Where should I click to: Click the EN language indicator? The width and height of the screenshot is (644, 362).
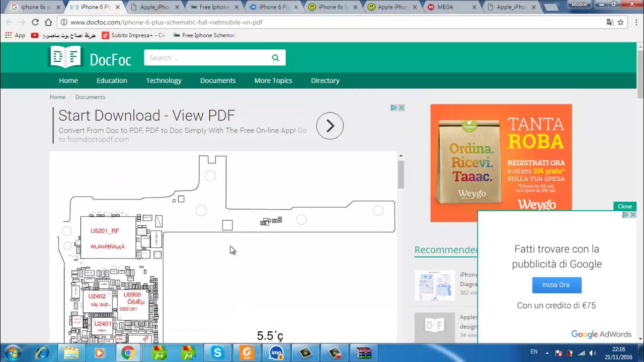[534, 352]
